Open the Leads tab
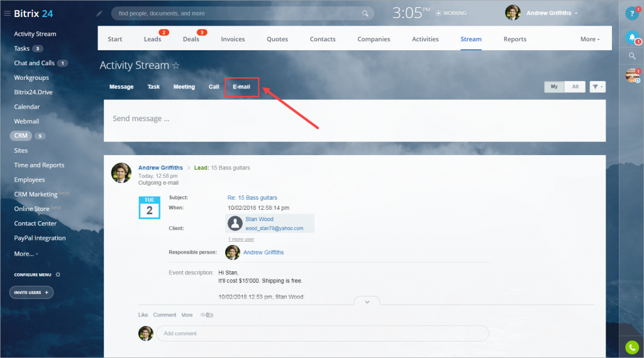 coord(152,40)
